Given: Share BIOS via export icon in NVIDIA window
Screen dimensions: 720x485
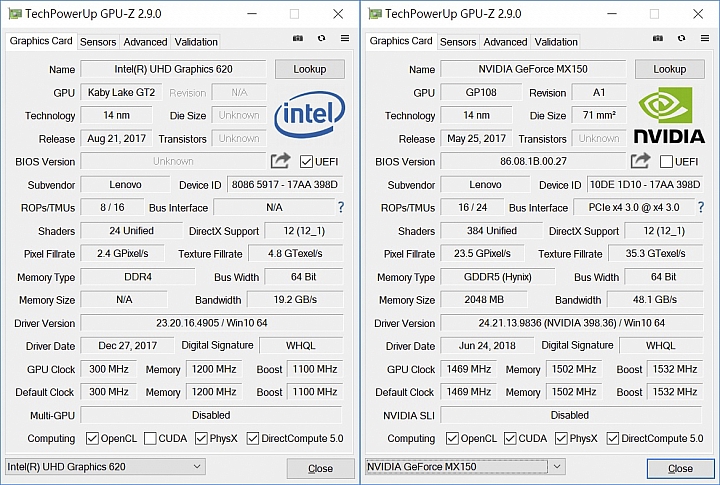Looking at the screenshot, I should point(640,161).
